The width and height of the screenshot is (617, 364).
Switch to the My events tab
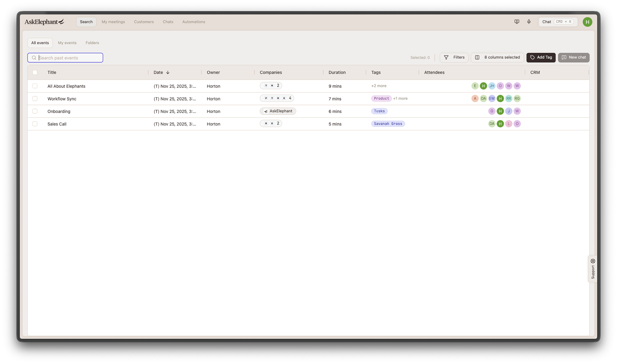(67, 43)
